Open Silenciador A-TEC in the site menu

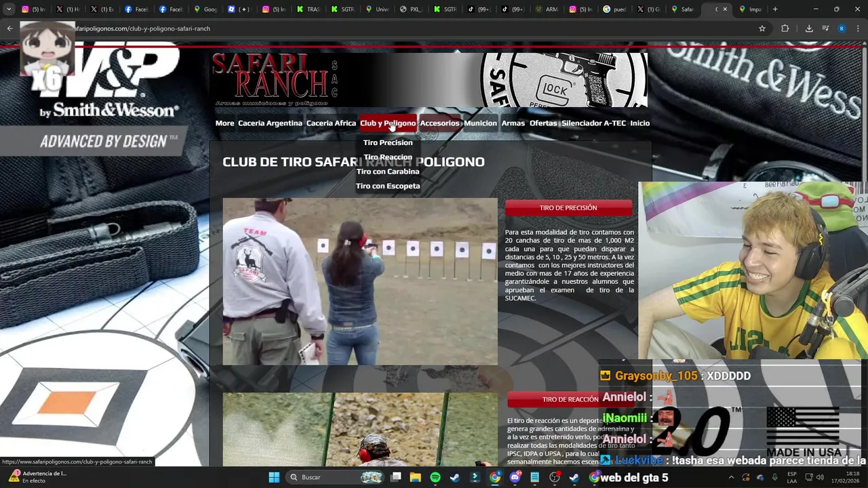593,123
